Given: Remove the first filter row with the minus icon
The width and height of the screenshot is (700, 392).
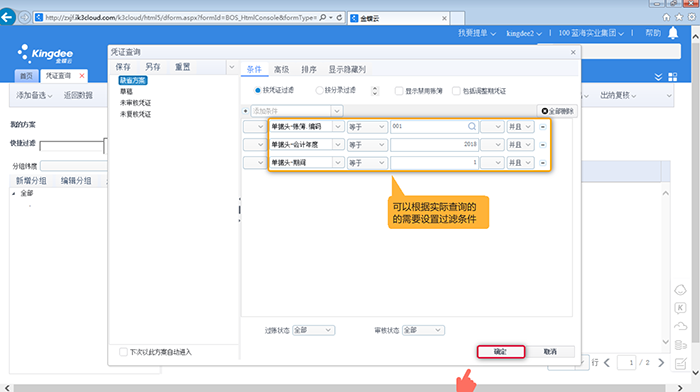Looking at the screenshot, I should click(543, 127).
